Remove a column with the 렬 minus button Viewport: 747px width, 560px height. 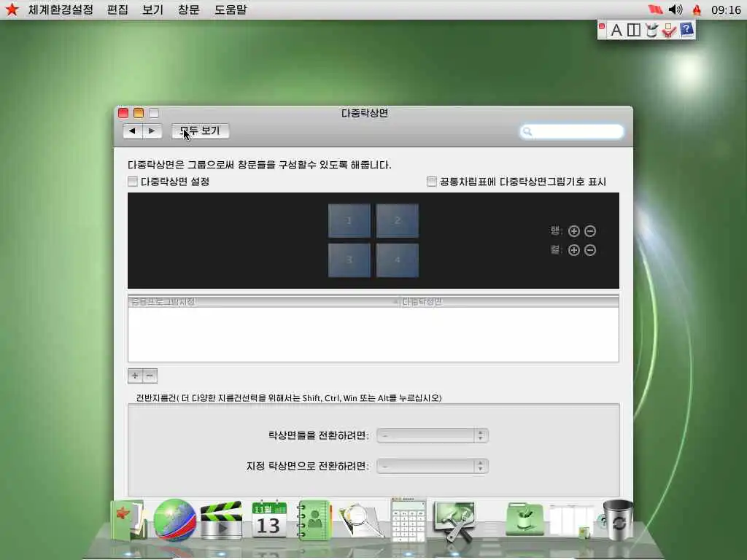click(x=590, y=250)
